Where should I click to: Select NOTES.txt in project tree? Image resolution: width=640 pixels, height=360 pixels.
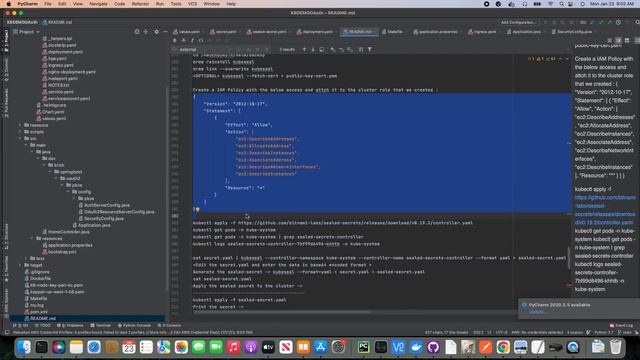click(x=56, y=85)
